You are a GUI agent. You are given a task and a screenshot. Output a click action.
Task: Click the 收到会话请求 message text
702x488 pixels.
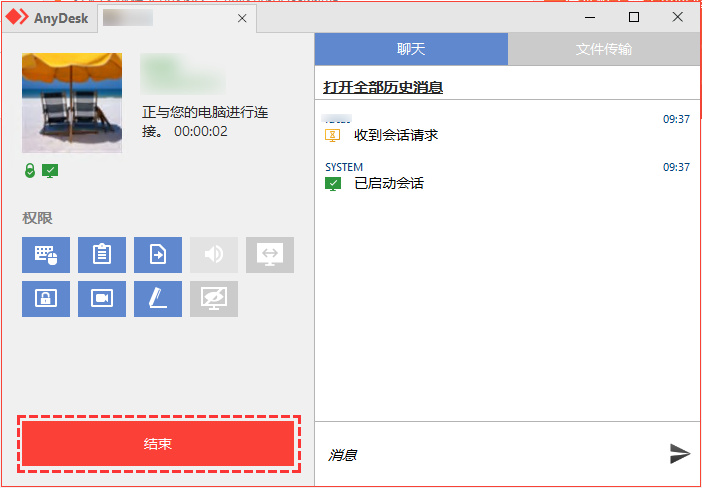coord(396,135)
